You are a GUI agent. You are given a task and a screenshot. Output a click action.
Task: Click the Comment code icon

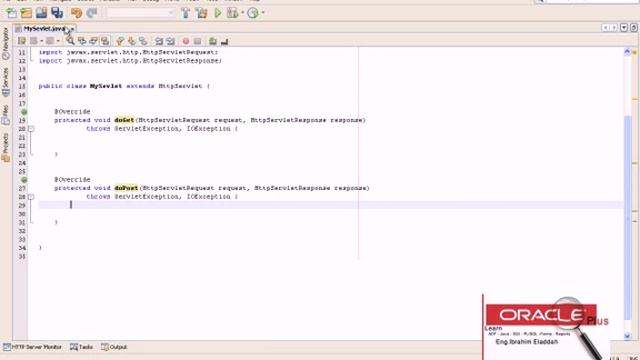tap(213, 41)
